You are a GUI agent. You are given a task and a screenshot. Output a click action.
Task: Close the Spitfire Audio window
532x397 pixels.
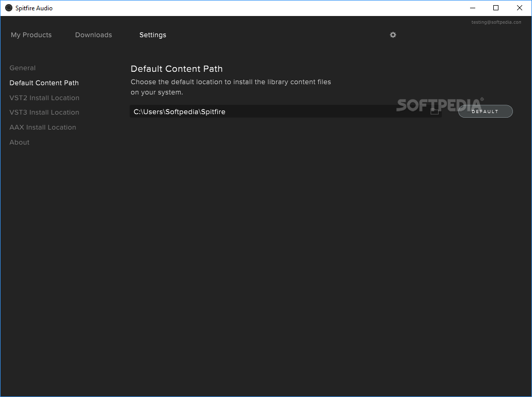coord(519,8)
